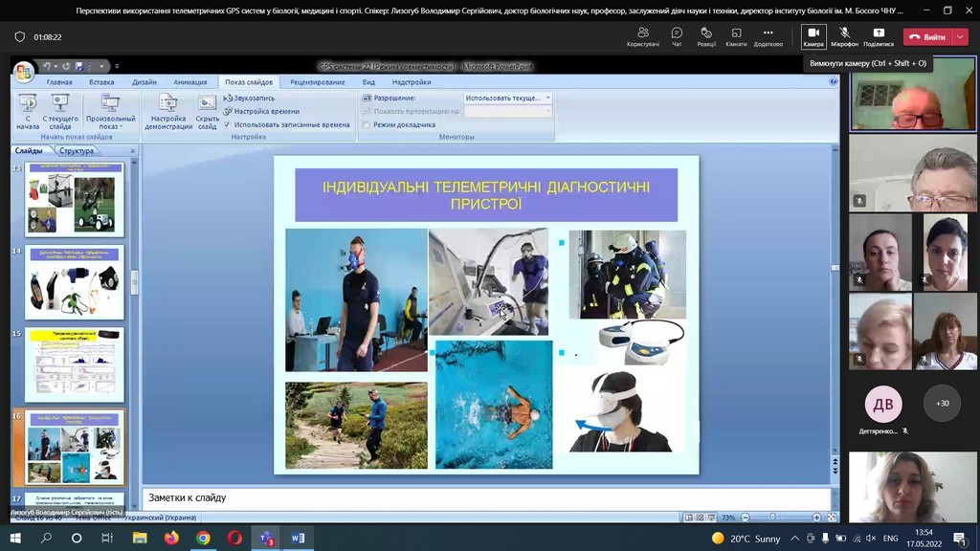
Task: Unmute the microphone in Teams
Action: [x=844, y=33]
